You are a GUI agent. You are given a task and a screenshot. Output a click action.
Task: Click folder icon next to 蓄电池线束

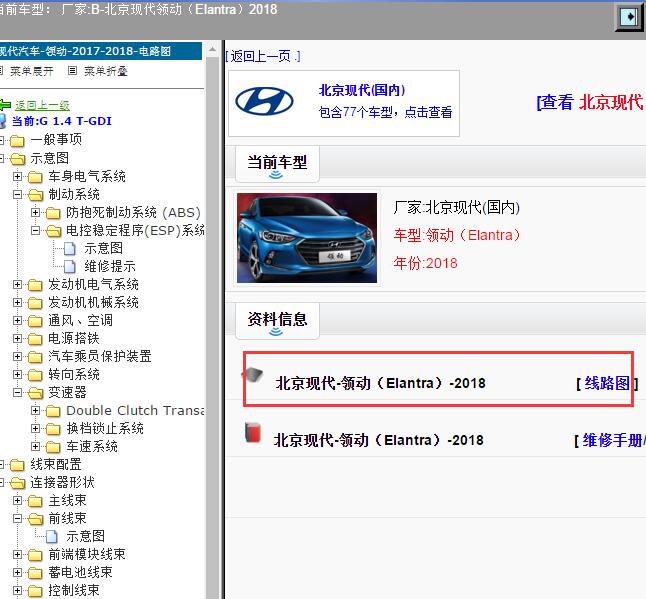point(35,573)
